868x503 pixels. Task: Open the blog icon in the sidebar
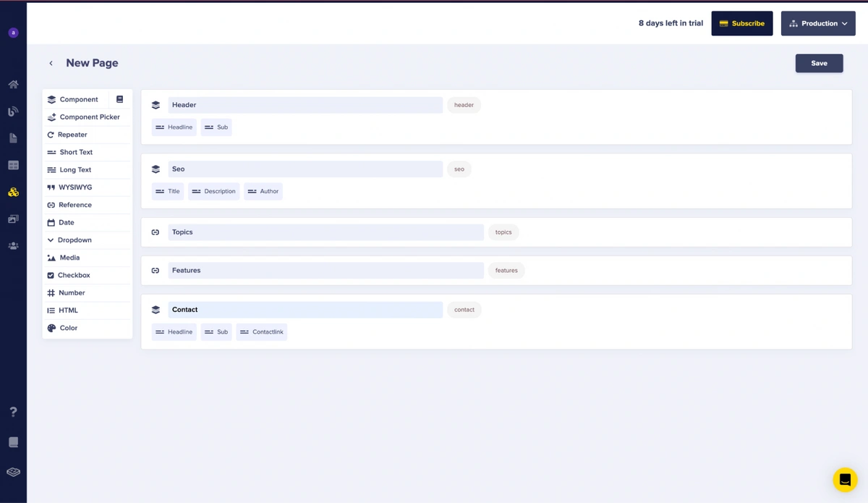13,111
